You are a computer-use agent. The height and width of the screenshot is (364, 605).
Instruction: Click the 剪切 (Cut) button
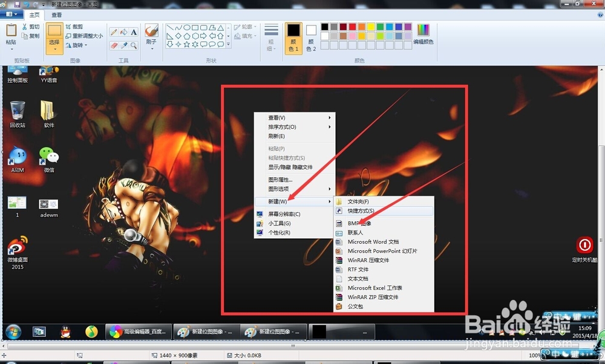point(30,27)
